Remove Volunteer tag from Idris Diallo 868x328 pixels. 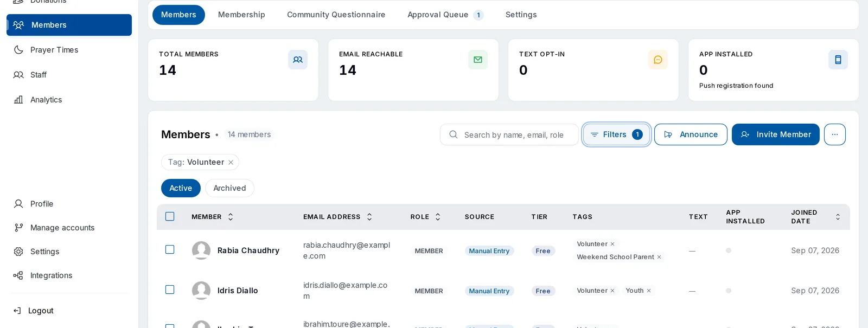coord(612,291)
